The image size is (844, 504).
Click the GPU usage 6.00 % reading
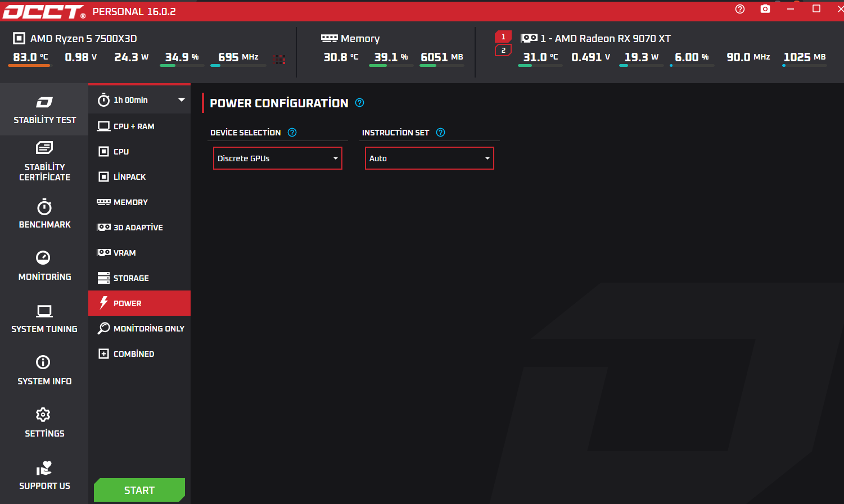tap(692, 57)
